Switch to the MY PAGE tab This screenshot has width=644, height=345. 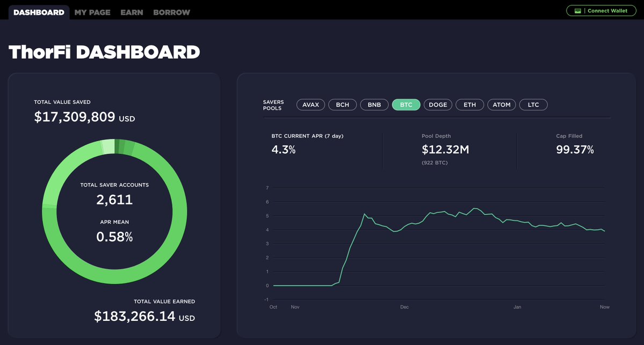point(92,12)
